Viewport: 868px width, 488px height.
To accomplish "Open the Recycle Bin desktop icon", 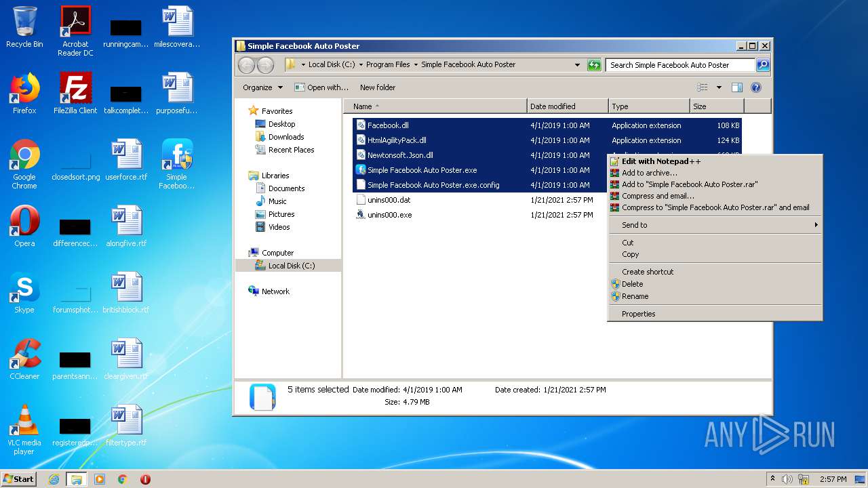I will [24, 27].
